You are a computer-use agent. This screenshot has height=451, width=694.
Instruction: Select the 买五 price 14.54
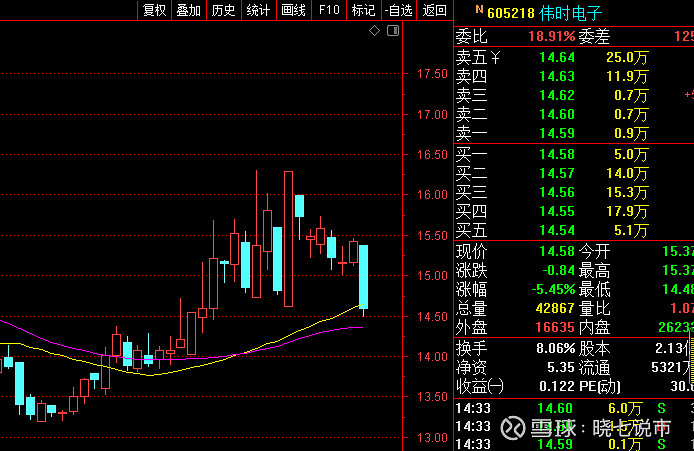click(557, 230)
